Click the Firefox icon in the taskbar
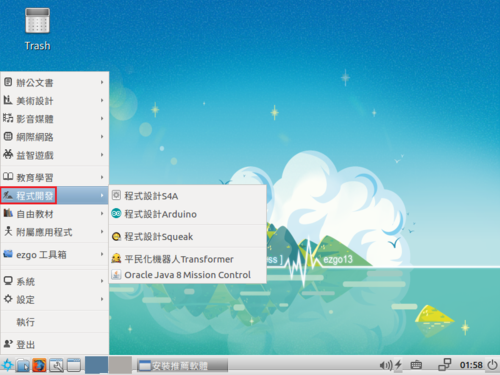 pos(39,365)
